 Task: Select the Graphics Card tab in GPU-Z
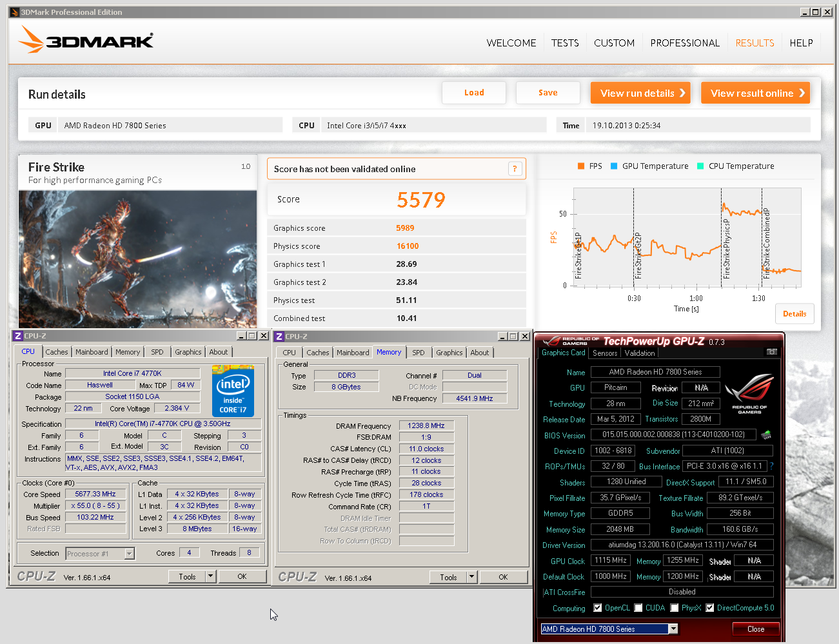(x=563, y=353)
